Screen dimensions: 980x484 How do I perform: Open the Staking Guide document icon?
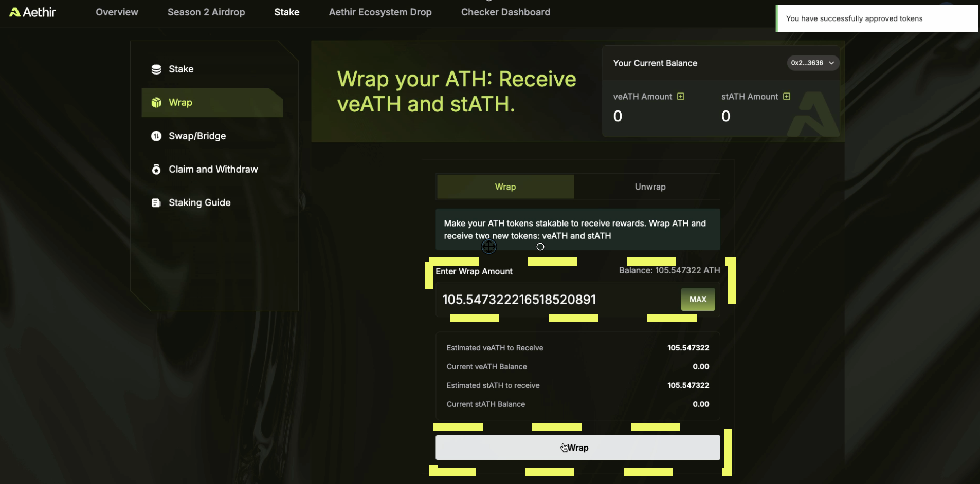156,202
